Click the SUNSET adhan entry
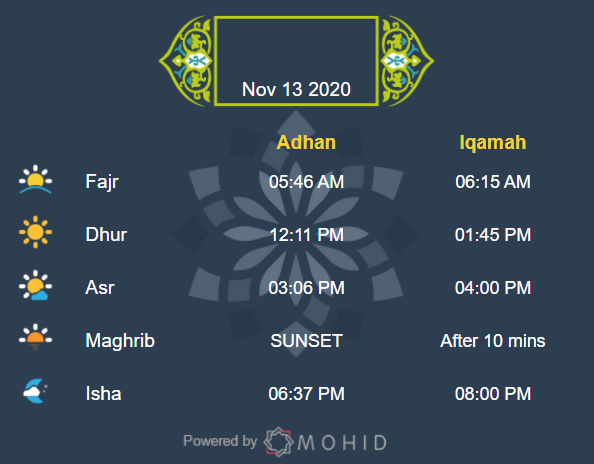The height and width of the screenshot is (464, 594). click(306, 341)
